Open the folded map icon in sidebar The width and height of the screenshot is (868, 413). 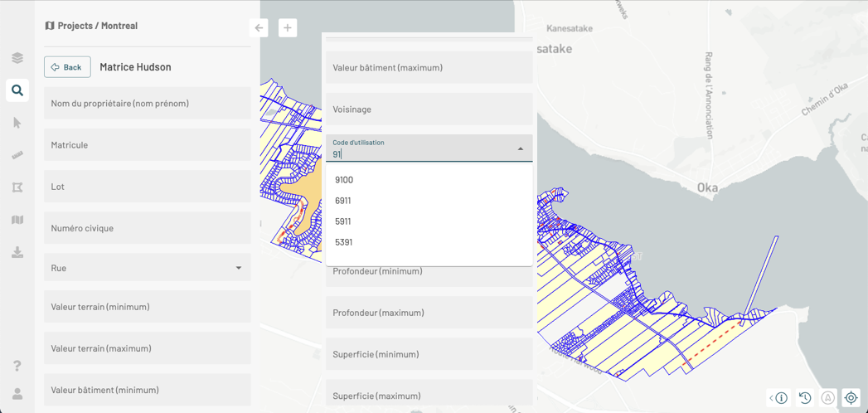tap(17, 220)
